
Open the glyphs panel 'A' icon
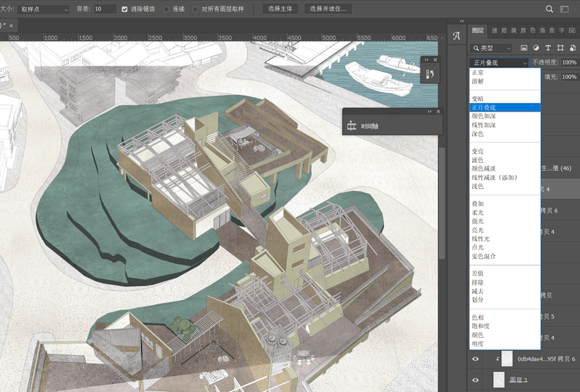pos(457,36)
